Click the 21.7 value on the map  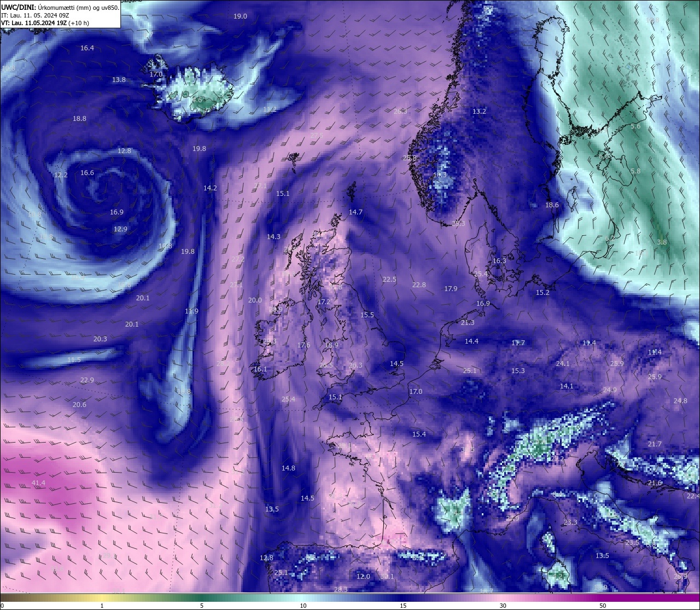655,444
